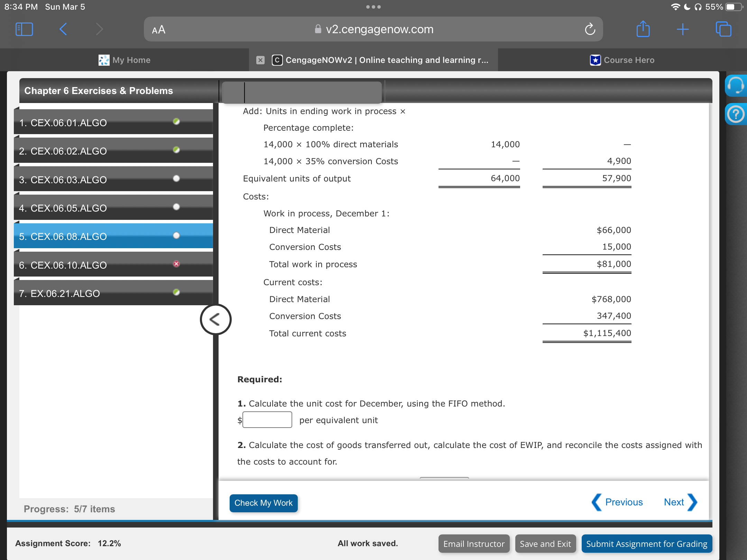Open the headset support icon
Screen dimensions: 747x560
point(736,85)
